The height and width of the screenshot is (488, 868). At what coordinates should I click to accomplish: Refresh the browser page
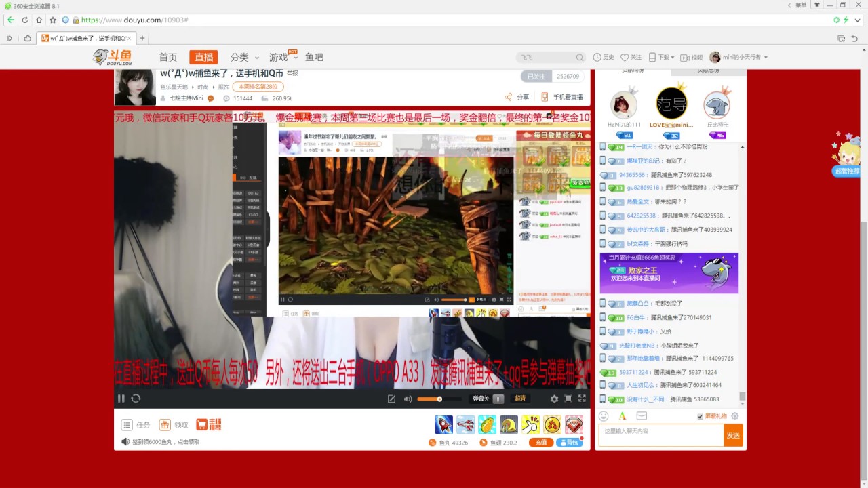click(25, 20)
